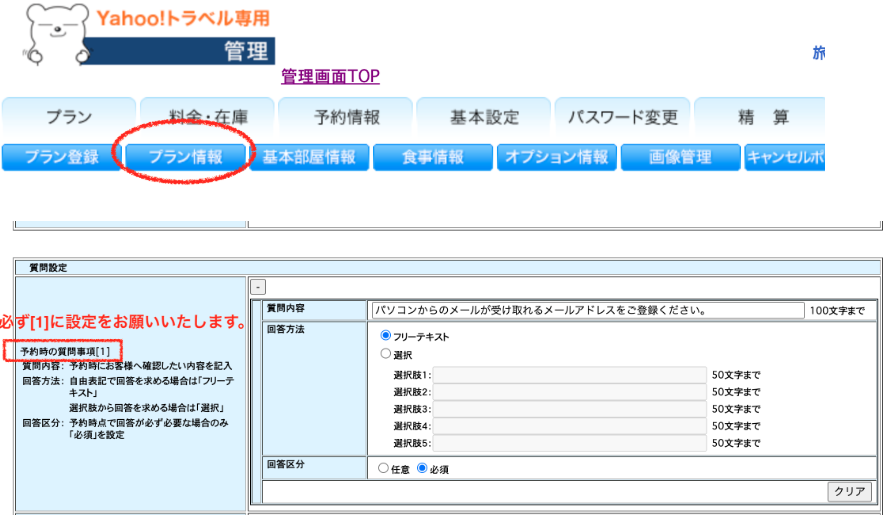This screenshot has height=516, width=887.
Task: Select the フリーテキスト radio button
Action: click(x=386, y=337)
